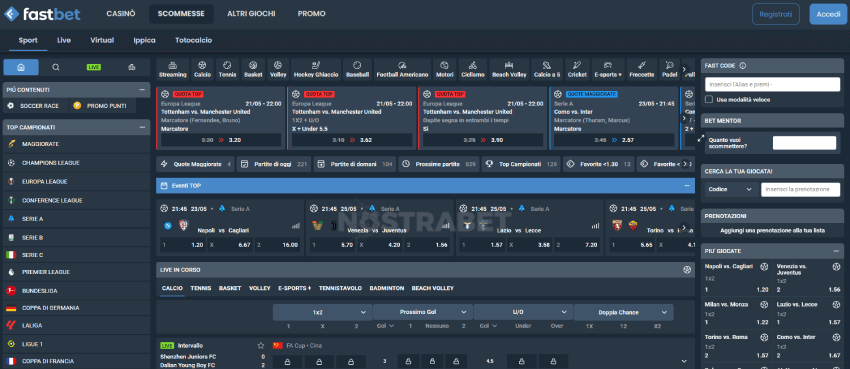Select the Baseball category icon

coord(357,69)
